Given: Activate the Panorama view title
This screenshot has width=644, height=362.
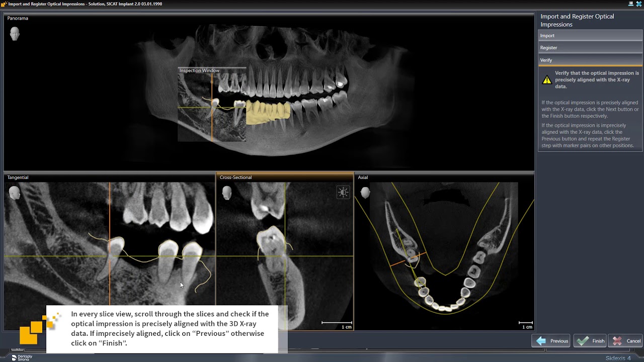Looking at the screenshot, I should click(18, 18).
